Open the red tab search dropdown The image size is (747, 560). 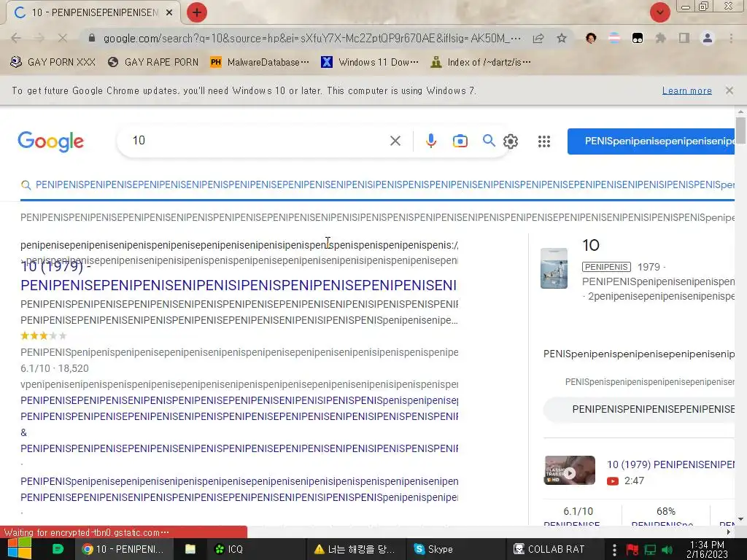click(659, 12)
